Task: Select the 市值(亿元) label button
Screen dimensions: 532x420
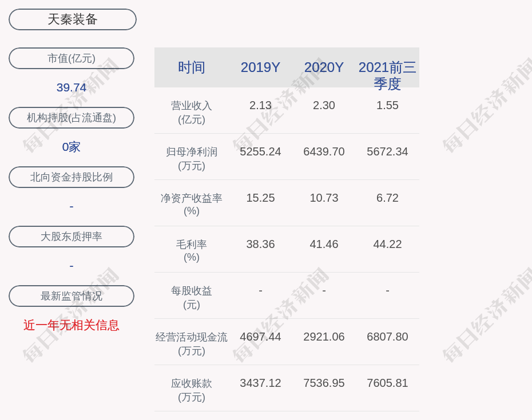Action: pyautogui.click(x=72, y=58)
